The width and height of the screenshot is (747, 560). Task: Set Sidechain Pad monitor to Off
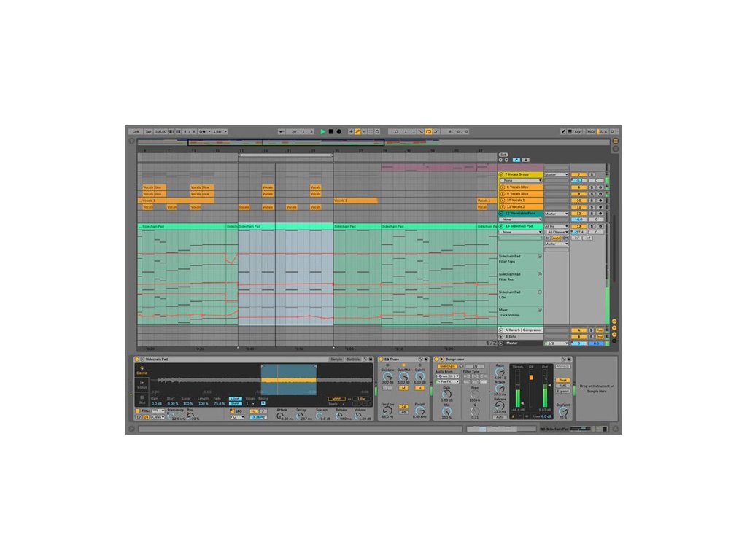pos(565,238)
